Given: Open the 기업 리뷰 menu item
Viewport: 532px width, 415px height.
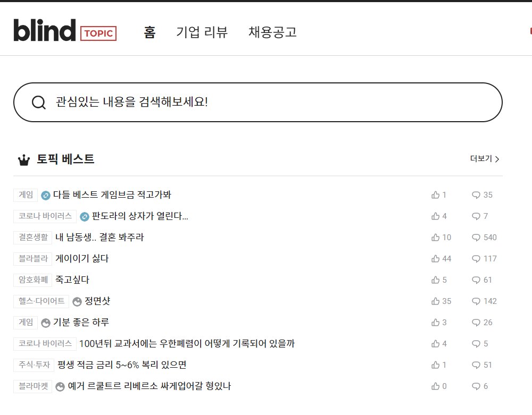Looking at the screenshot, I should point(202,32).
